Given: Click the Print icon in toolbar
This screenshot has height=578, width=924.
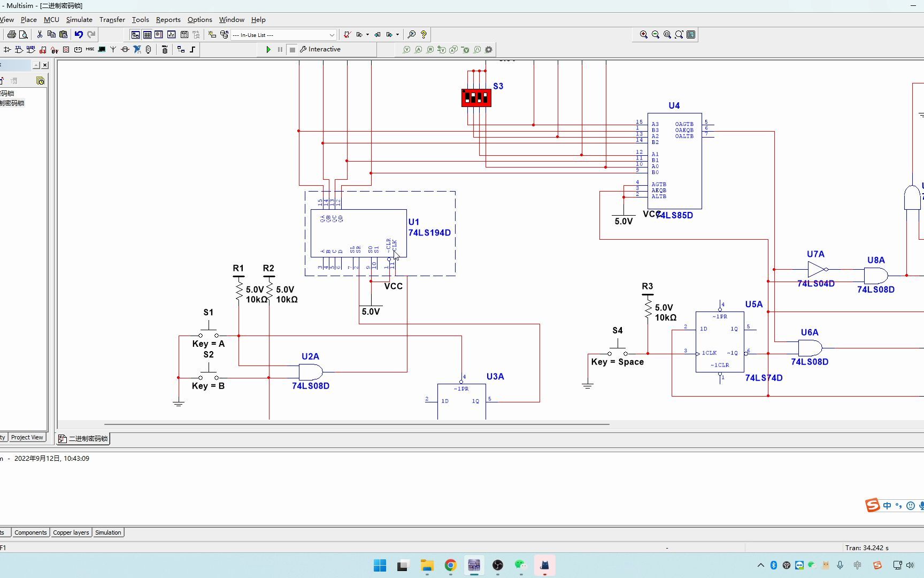Looking at the screenshot, I should tap(11, 34).
